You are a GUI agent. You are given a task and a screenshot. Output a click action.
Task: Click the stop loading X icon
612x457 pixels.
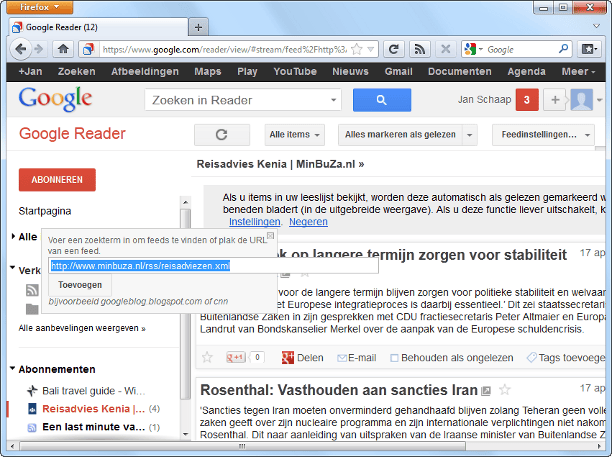point(445,49)
